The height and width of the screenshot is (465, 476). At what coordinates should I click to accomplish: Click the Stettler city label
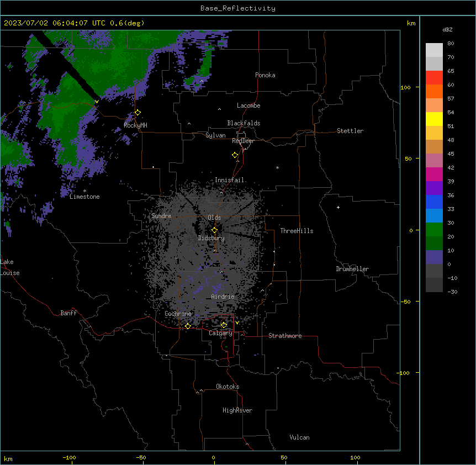[350, 131]
